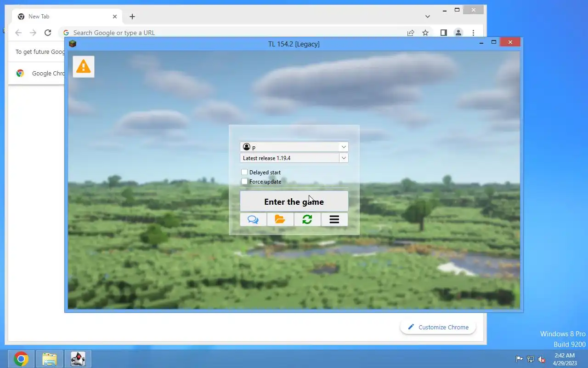Reload the page in Chrome
Image resolution: width=588 pixels, height=368 pixels.
point(48,33)
